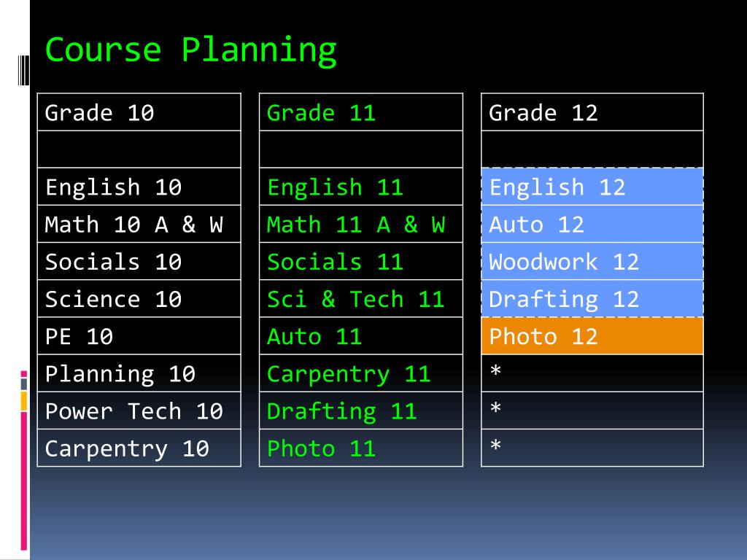Screen dimensions: 747x560
Task: Click the PE 10 cell
Action: 139,335
